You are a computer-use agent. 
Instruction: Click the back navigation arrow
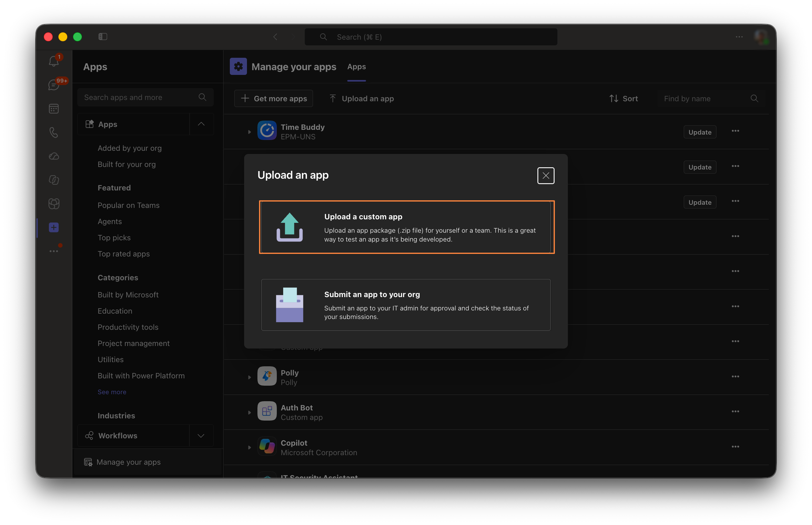(x=275, y=37)
